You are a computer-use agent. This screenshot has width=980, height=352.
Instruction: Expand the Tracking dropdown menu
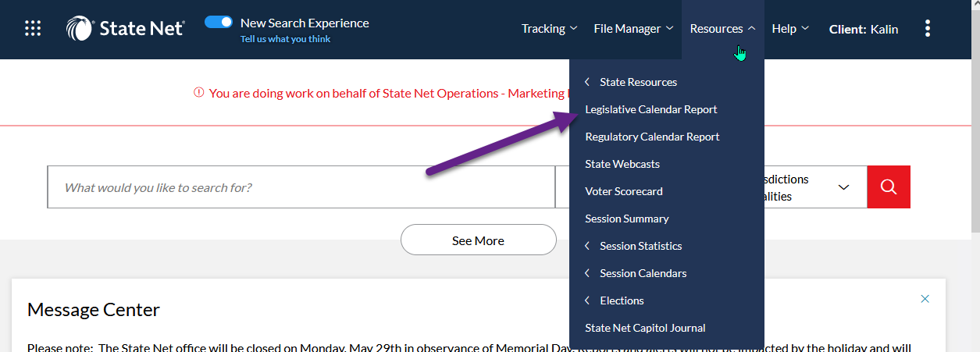coord(549,29)
